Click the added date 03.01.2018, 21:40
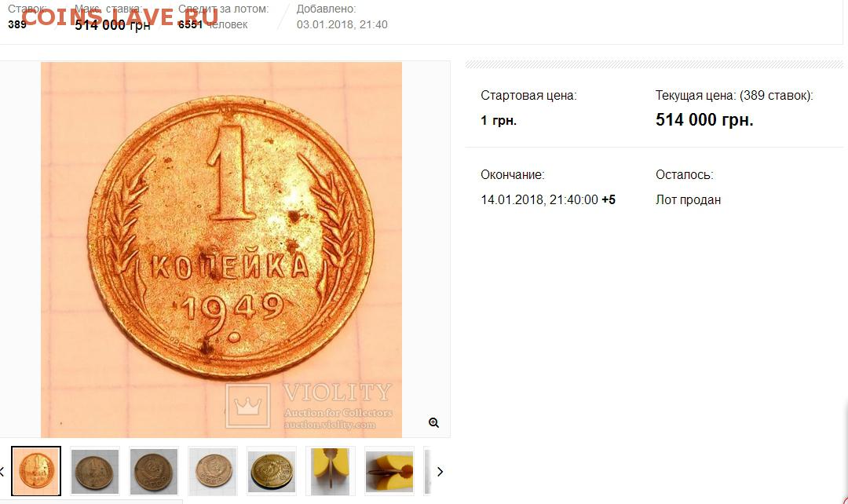Screen dimensions: 848x504 (342, 24)
